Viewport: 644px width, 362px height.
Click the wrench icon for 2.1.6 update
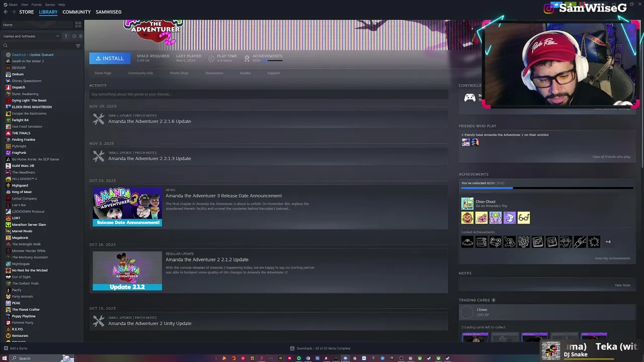(x=99, y=119)
